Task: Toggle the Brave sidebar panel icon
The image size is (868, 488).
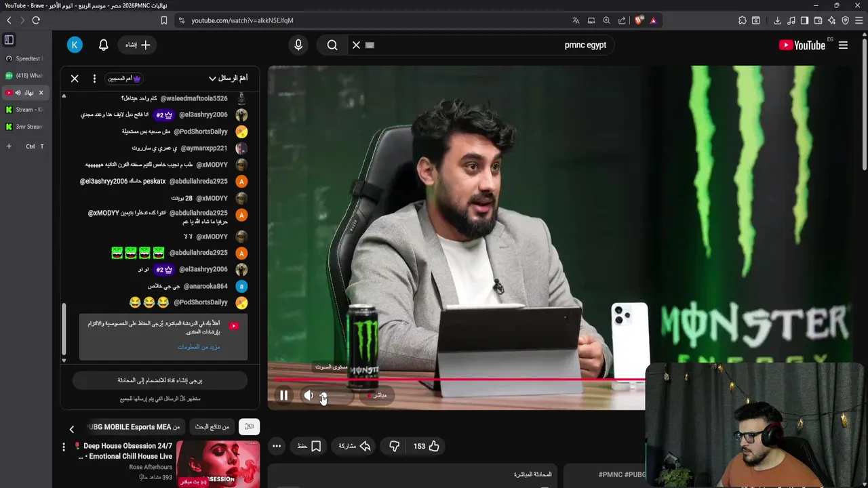Action: pyautogui.click(x=805, y=20)
